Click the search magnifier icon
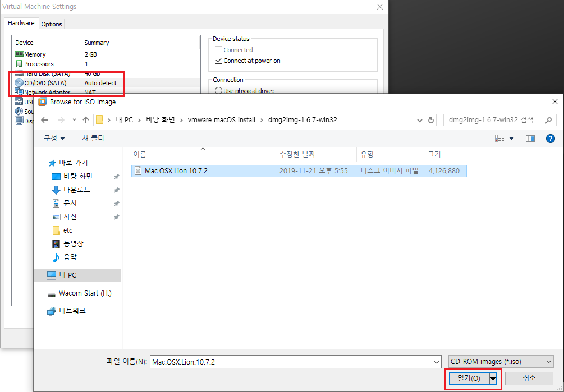The image size is (564, 392). [548, 120]
